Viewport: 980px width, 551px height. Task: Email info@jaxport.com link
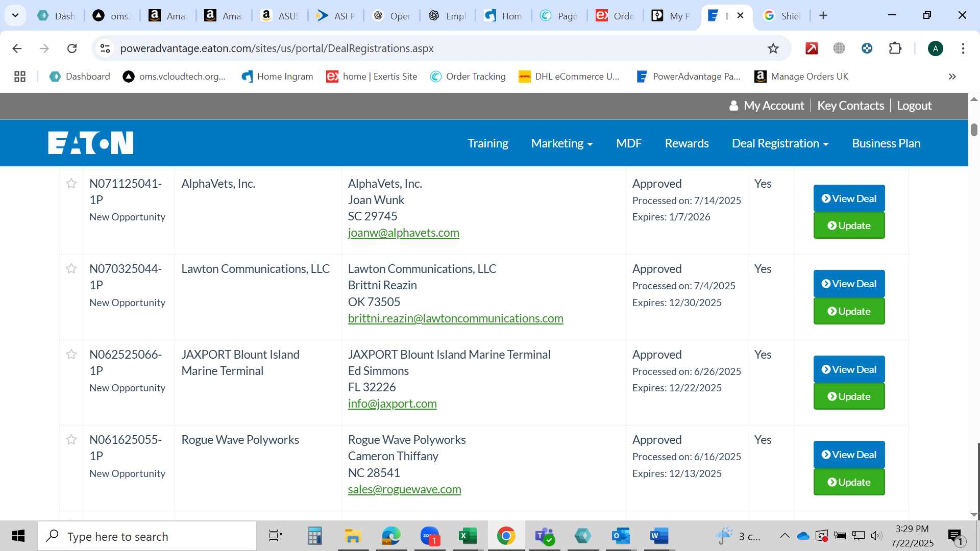[x=392, y=404]
